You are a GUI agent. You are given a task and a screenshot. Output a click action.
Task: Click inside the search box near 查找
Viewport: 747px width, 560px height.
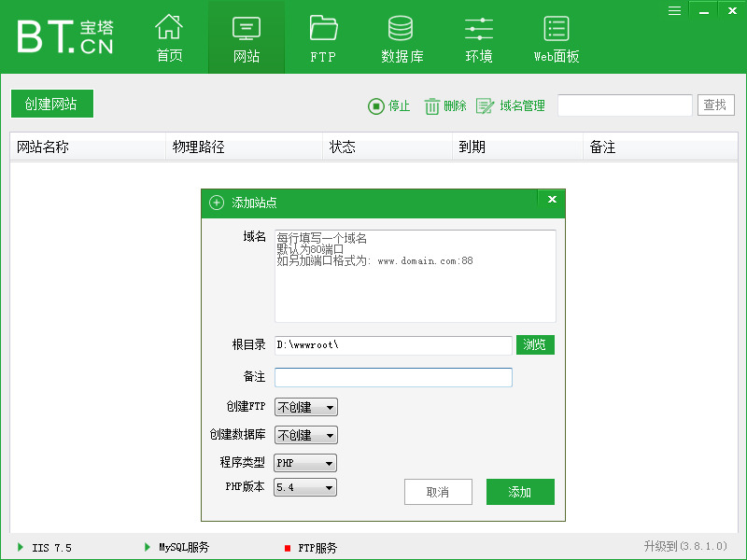pyautogui.click(x=624, y=105)
